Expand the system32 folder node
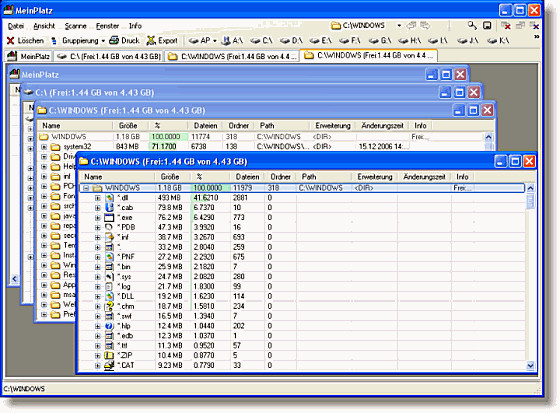Screen dimensions: 560x413 coord(44,146)
